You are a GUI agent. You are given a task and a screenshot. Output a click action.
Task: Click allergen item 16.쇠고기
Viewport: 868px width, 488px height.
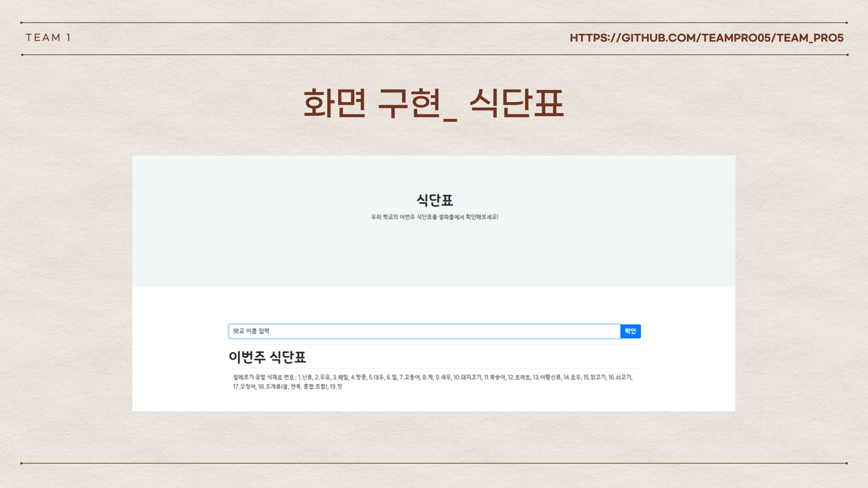(x=619, y=377)
